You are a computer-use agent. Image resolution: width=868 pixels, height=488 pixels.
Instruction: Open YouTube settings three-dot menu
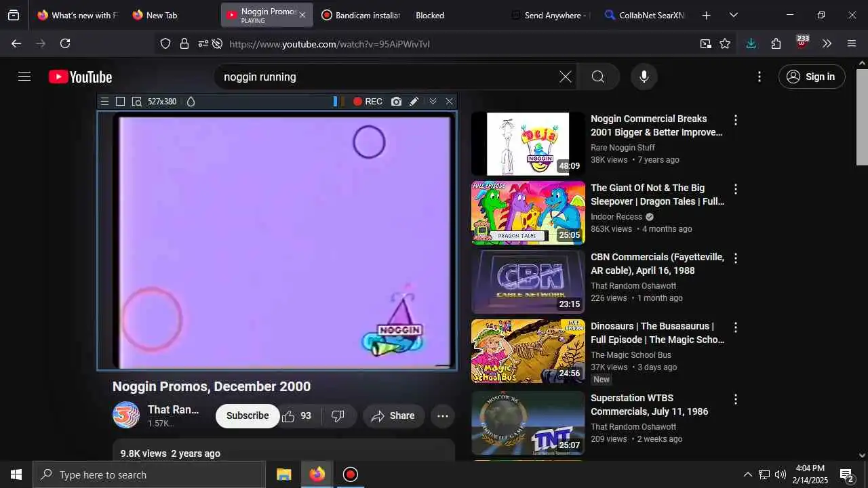tap(759, 77)
